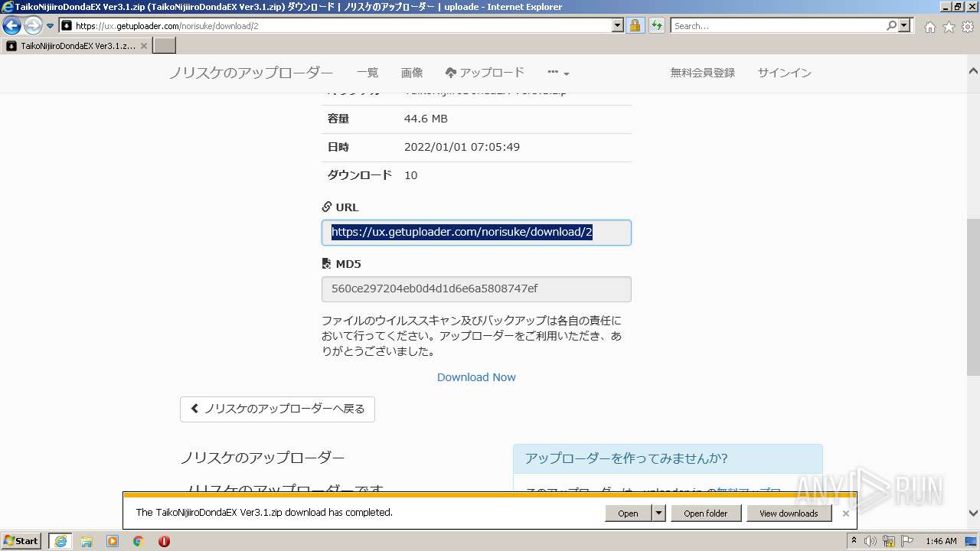This screenshot has height=551, width=980.
Task: Click the search magnifier icon
Action: [891, 26]
